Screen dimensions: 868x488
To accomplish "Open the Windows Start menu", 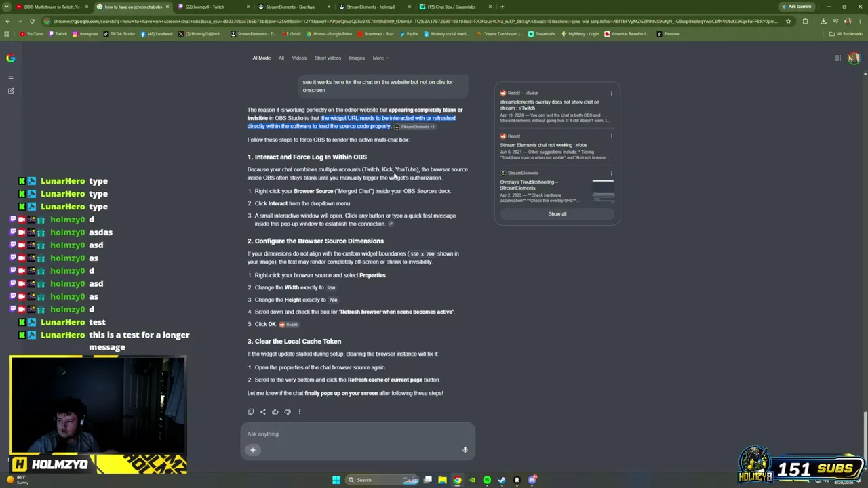I will tap(336, 480).
